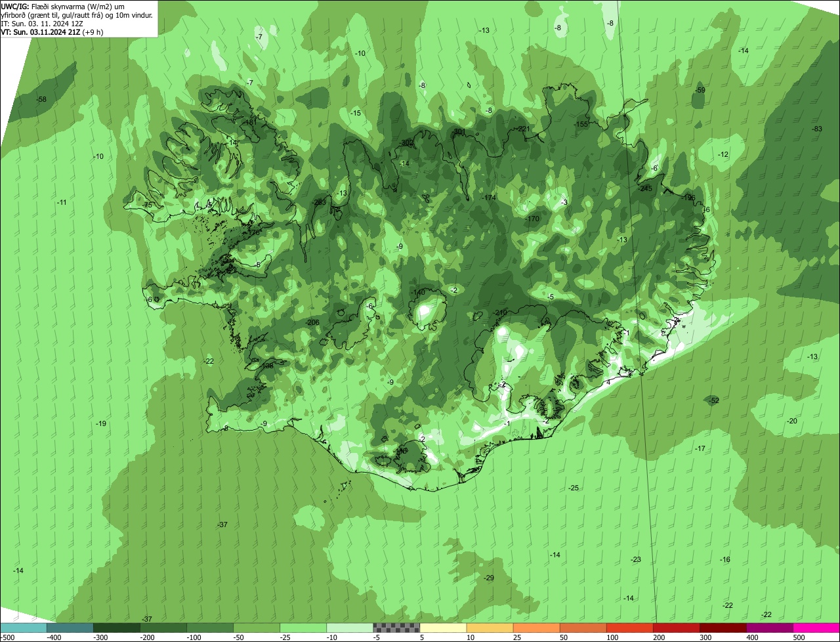
Task: Click the -206 value label
Action: [312, 322]
